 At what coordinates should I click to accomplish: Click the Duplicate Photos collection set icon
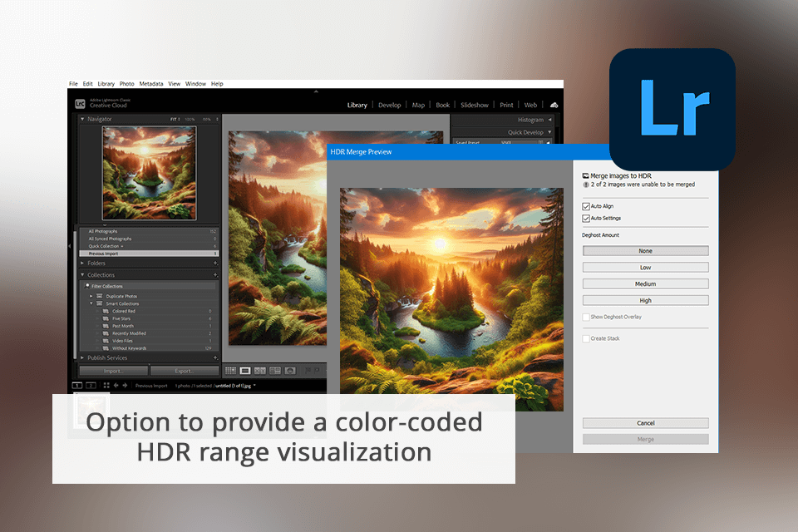point(100,296)
